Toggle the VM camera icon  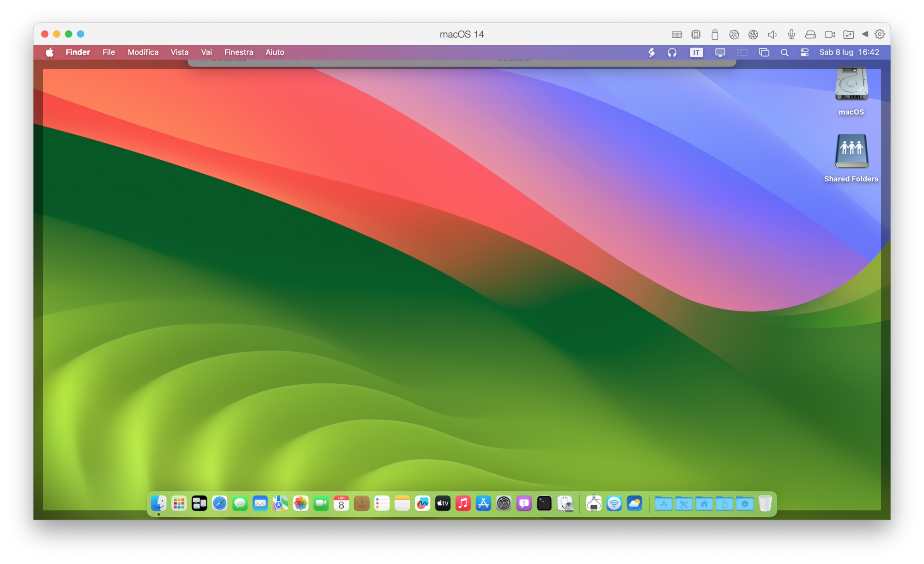point(830,35)
